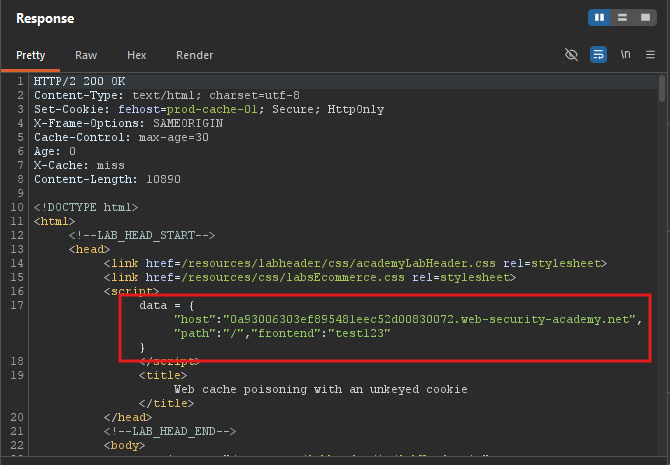The image size is (670, 465).
Task: Switch to the Render tab
Action: click(194, 55)
